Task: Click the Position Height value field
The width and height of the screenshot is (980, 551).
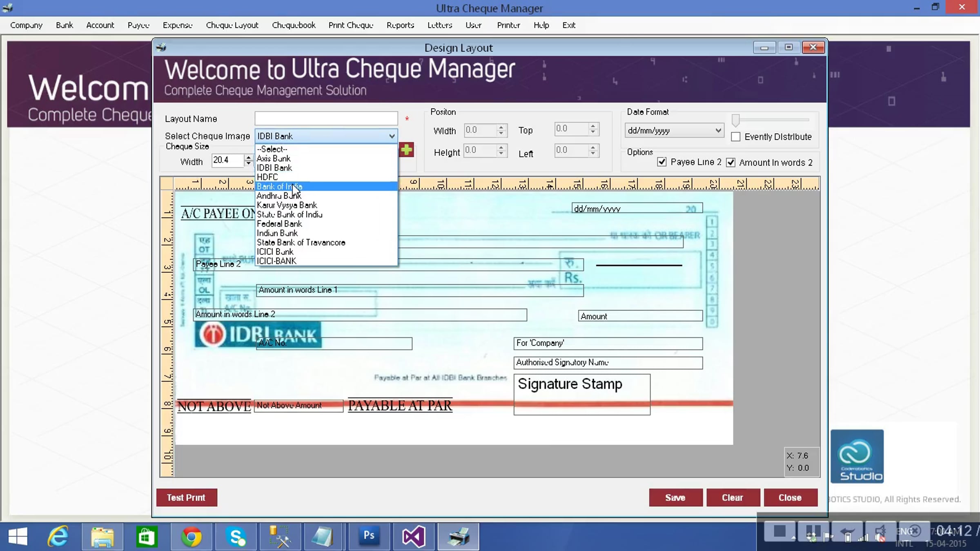Action: pos(480,150)
